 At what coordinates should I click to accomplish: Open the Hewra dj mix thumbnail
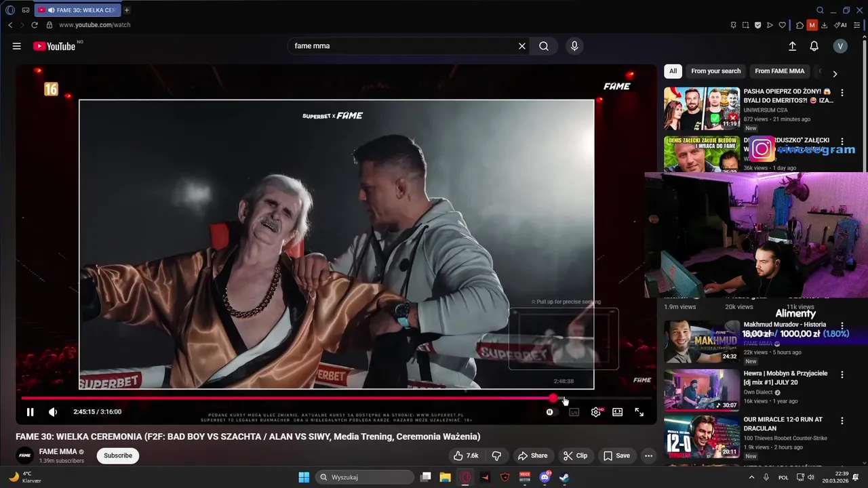click(x=702, y=390)
